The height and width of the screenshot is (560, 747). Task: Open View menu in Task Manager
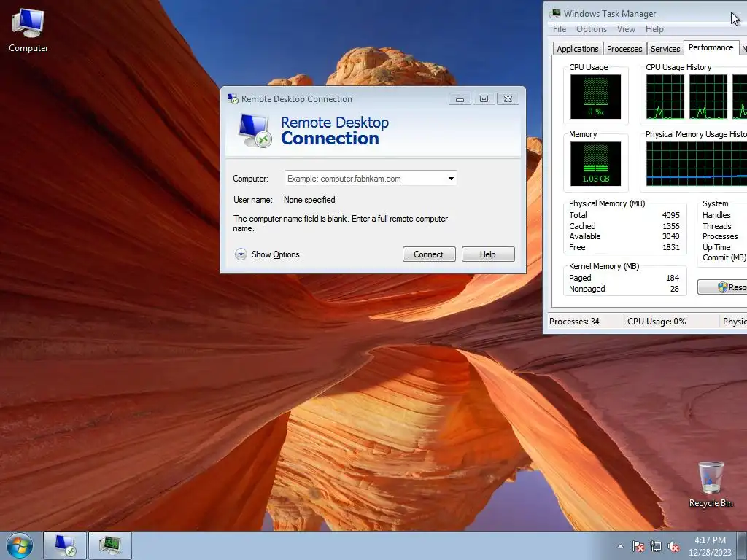[626, 29]
